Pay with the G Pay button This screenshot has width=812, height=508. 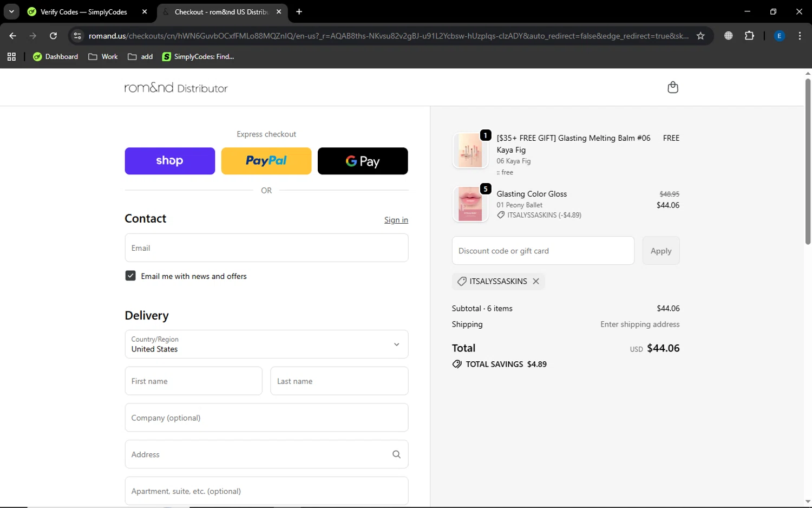[363, 161]
